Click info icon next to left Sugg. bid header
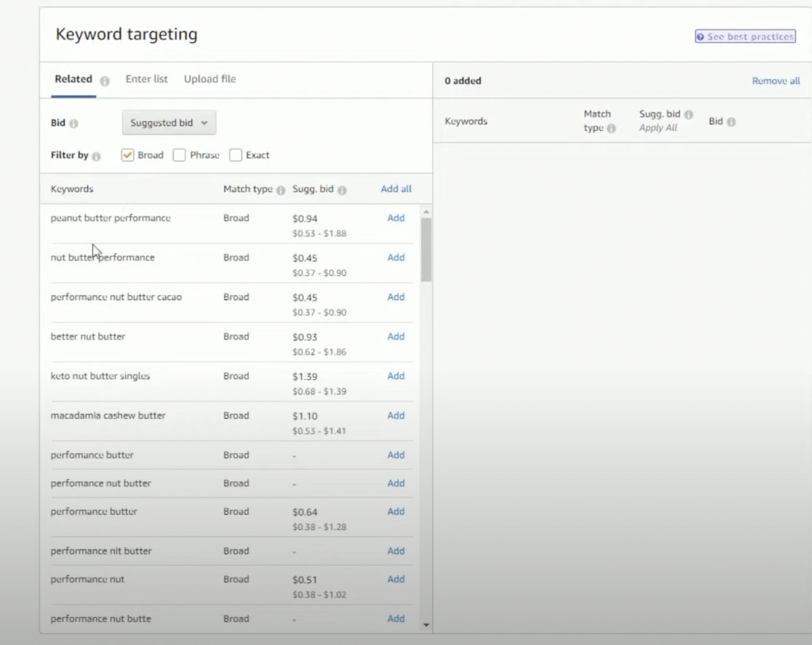This screenshot has height=645, width=812. (342, 190)
